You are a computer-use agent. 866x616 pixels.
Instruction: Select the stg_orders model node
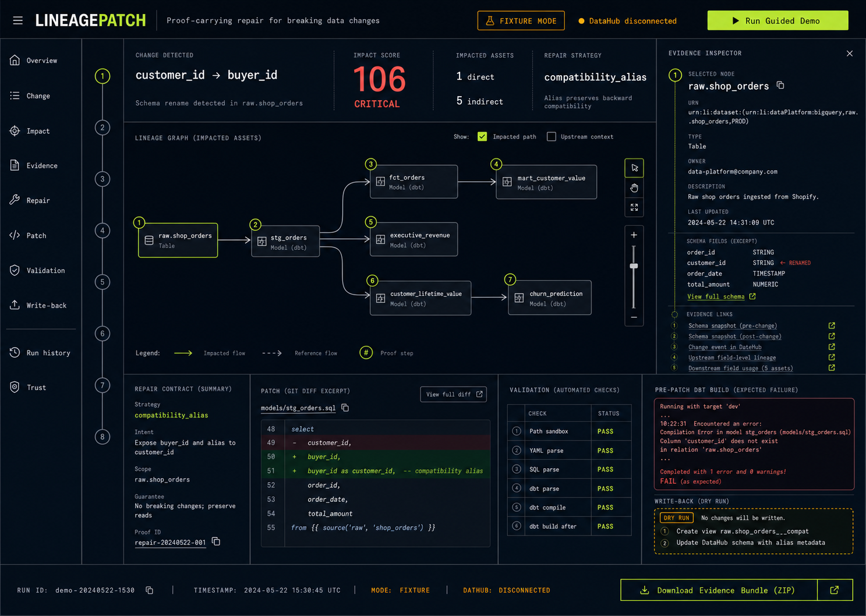click(x=285, y=242)
